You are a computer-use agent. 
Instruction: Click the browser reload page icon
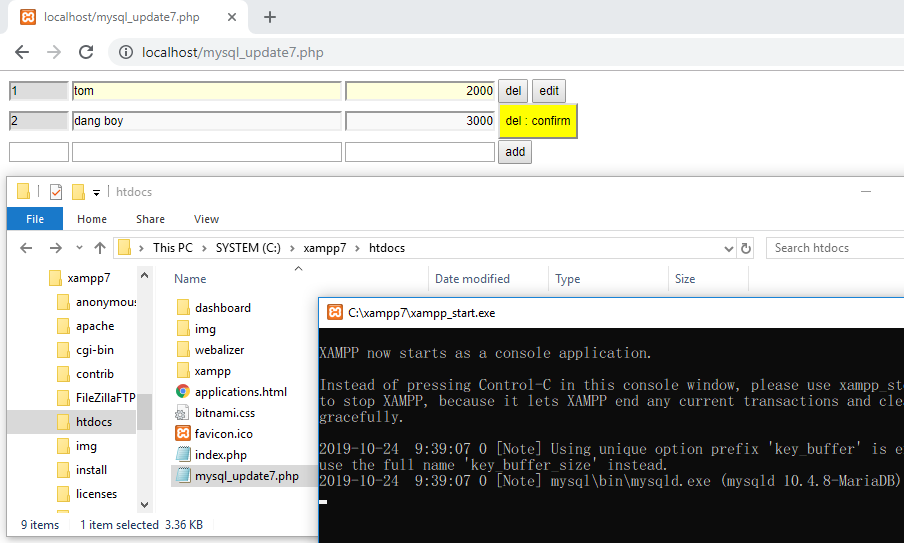pos(86,52)
